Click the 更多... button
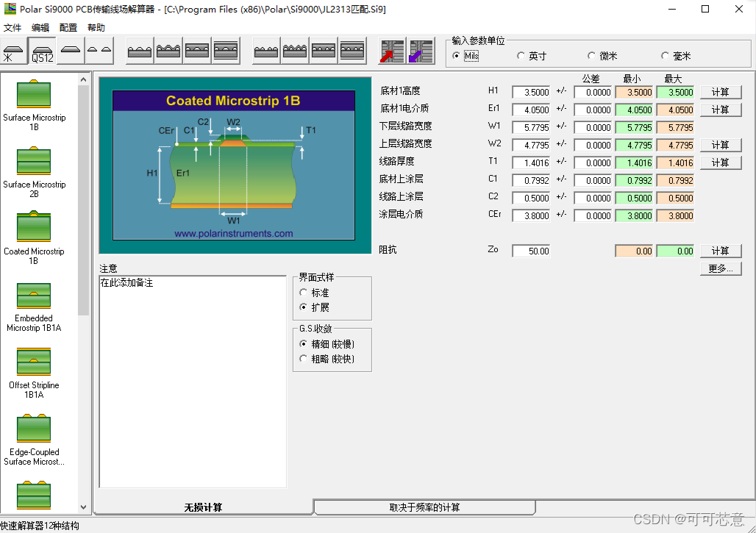The height and width of the screenshot is (533, 756). 720,268
